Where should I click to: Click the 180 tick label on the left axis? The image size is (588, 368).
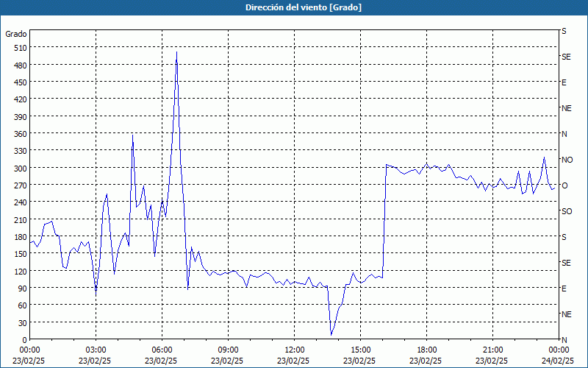[18, 236]
